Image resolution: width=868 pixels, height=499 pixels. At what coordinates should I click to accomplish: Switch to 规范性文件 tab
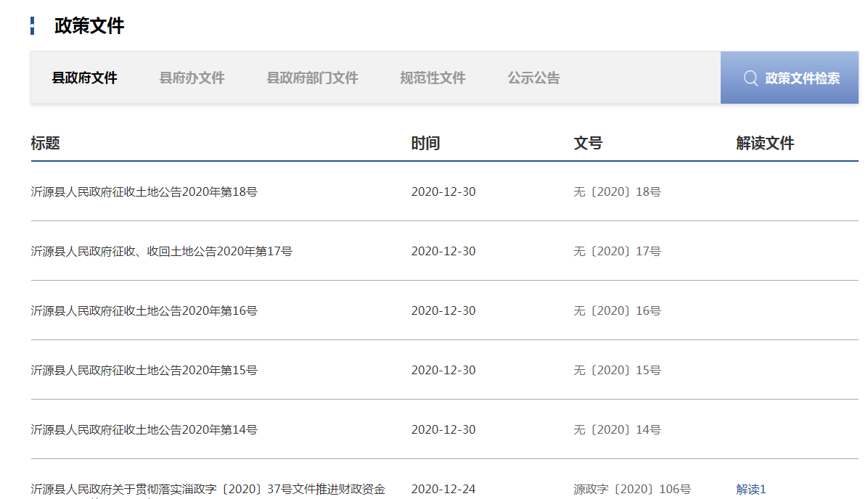point(433,78)
